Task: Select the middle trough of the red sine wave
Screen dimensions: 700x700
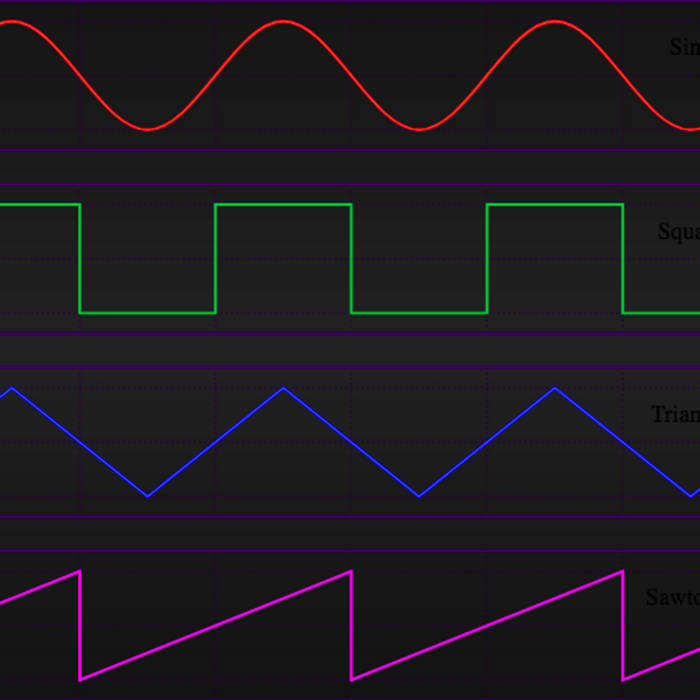Action: [419, 129]
